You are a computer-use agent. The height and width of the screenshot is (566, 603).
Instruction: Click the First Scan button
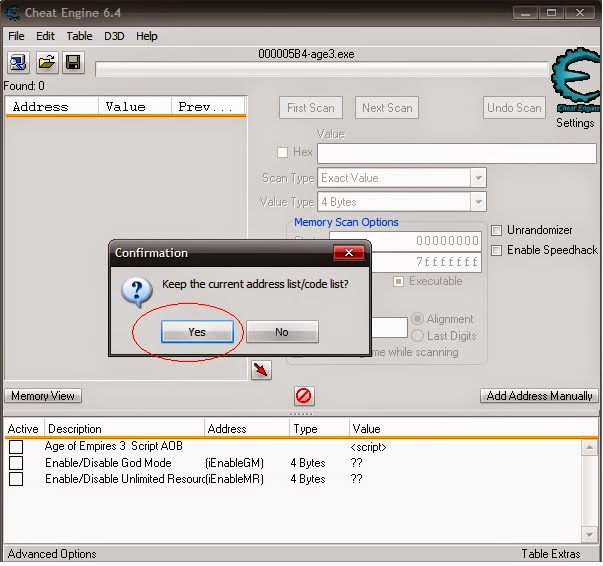311,108
